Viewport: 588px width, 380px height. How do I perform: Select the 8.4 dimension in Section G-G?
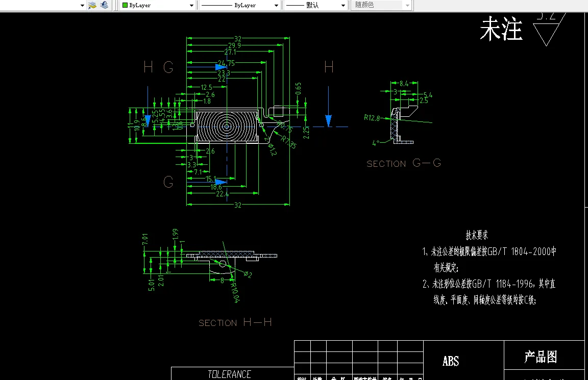[404, 84]
